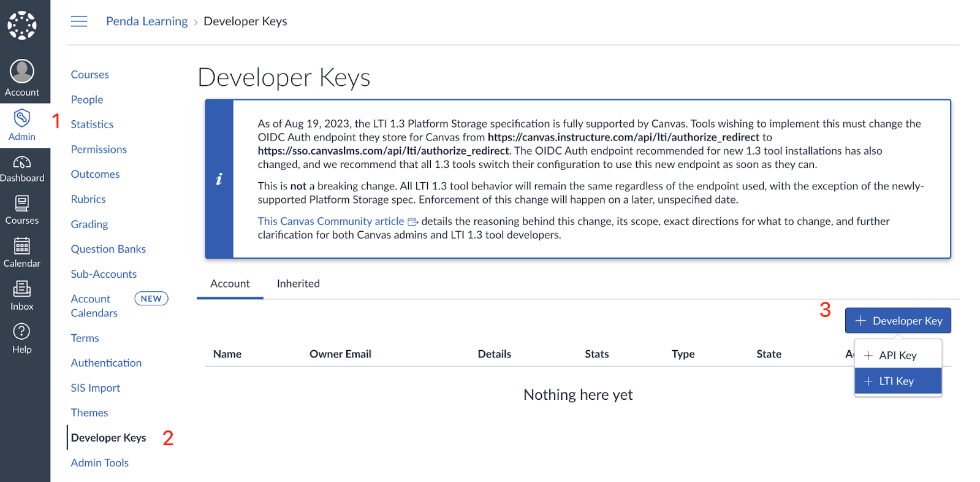
Task: Click the info icon in the notice banner
Action: 219,179
